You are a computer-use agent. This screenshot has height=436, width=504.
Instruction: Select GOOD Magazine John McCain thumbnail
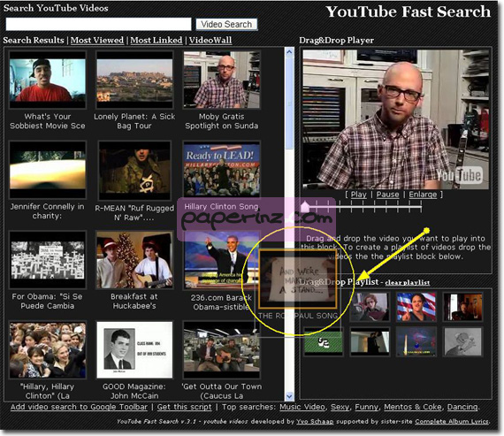tap(134, 350)
